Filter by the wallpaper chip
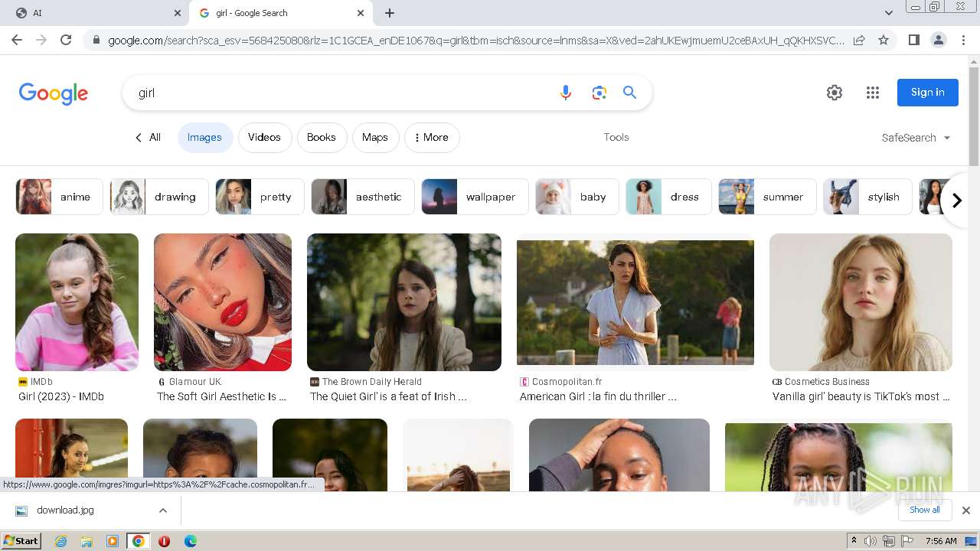This screenshot has width=980, height=551. tap(475, 197)
